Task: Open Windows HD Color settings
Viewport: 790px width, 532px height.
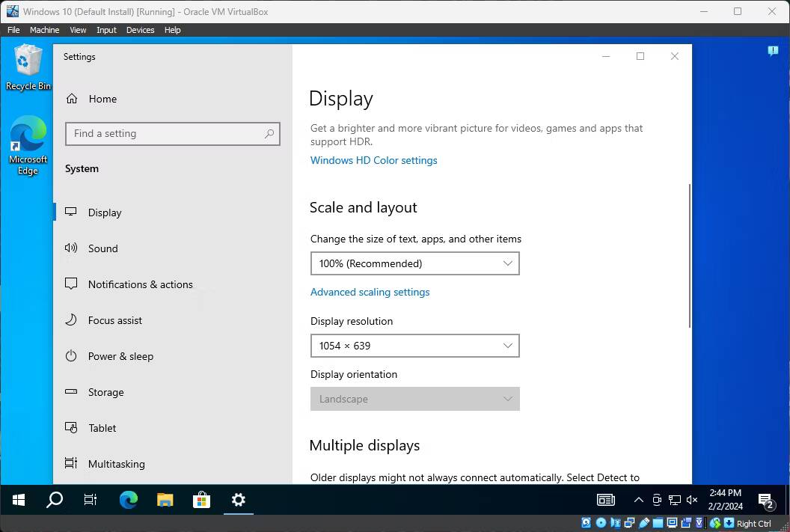Action: (x=373, y=160)
